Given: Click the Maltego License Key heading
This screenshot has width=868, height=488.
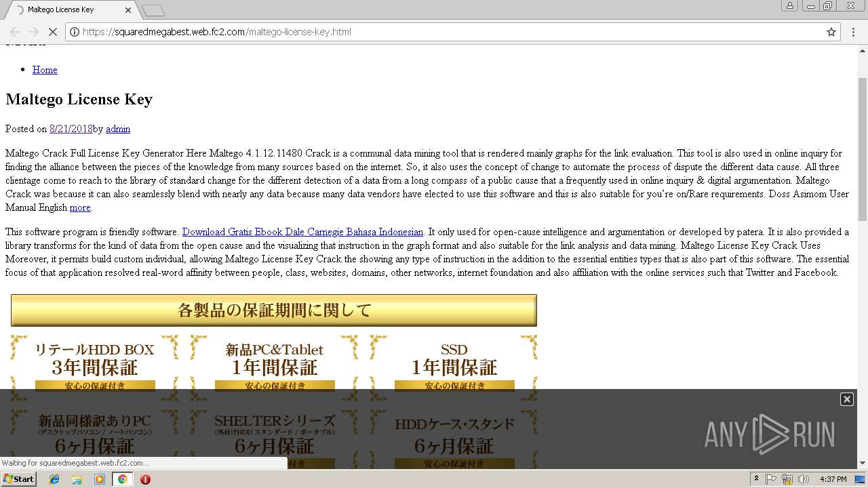Looking at the screenshot, I should tap(79, 100).
